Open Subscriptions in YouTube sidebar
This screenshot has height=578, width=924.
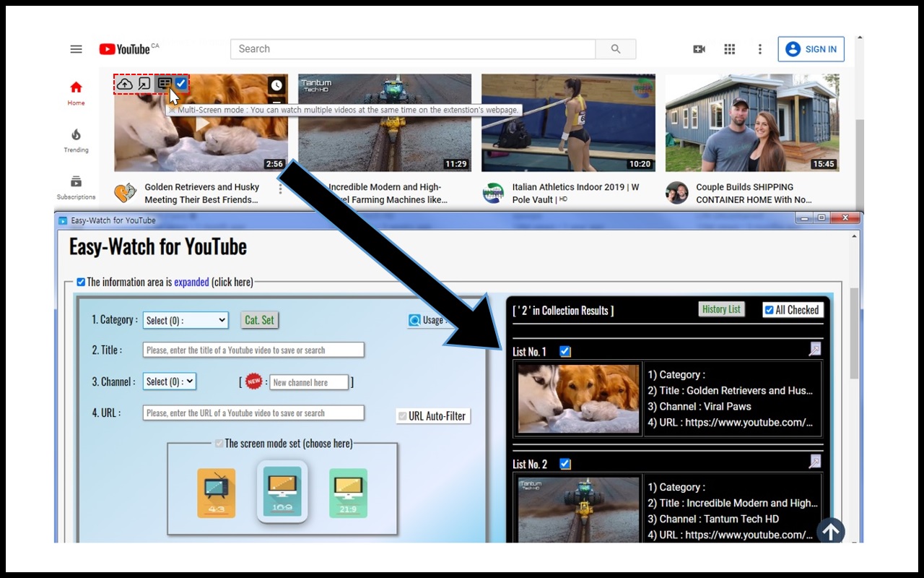(76, 187)
